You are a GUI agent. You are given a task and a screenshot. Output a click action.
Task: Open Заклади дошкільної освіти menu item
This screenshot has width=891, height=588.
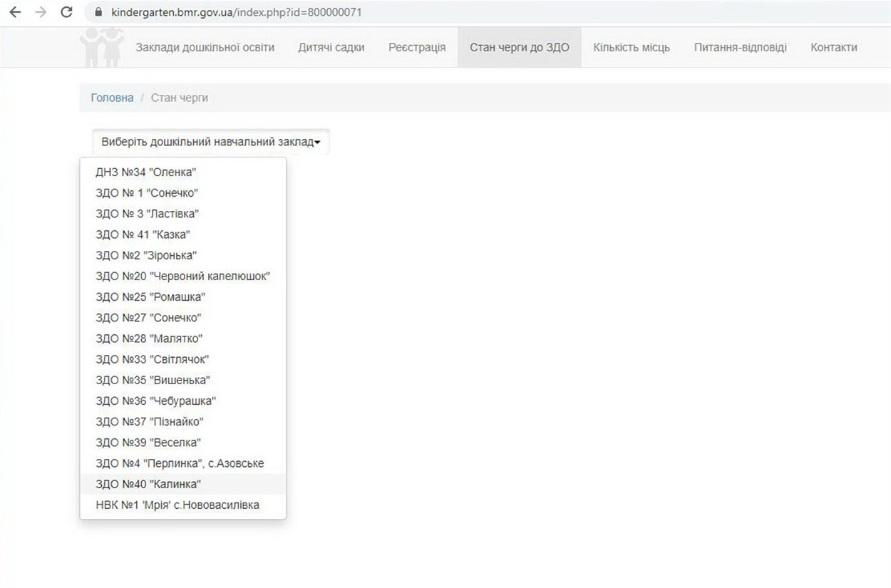(x=205, y=48)
